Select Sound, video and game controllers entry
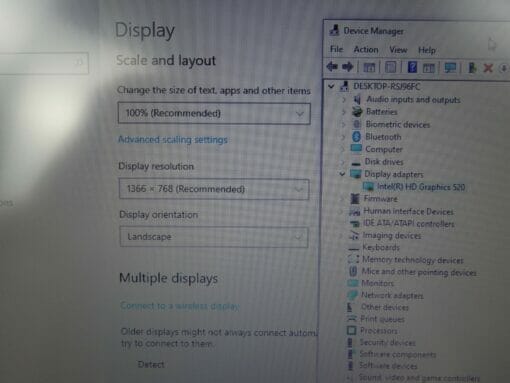This screenshot has width=510, height=383. coord(419,378)
